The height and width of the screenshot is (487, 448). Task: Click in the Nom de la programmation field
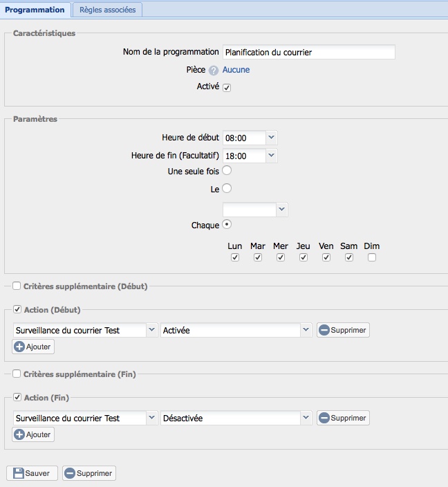308,52
